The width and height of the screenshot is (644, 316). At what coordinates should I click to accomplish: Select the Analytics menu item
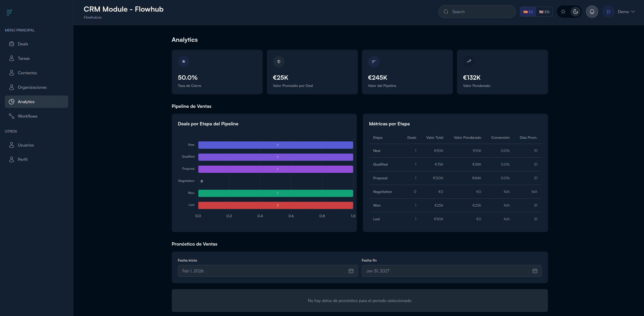tap(26, 102)
